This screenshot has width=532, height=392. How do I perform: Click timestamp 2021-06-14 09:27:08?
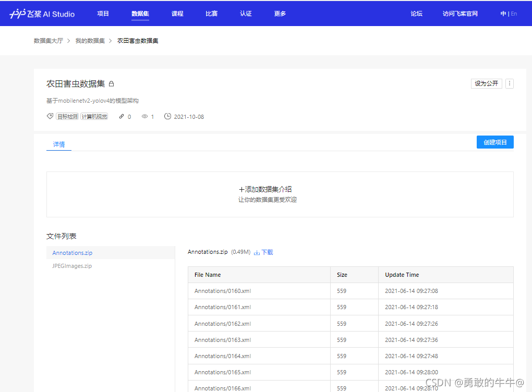(x=411, y=291)
